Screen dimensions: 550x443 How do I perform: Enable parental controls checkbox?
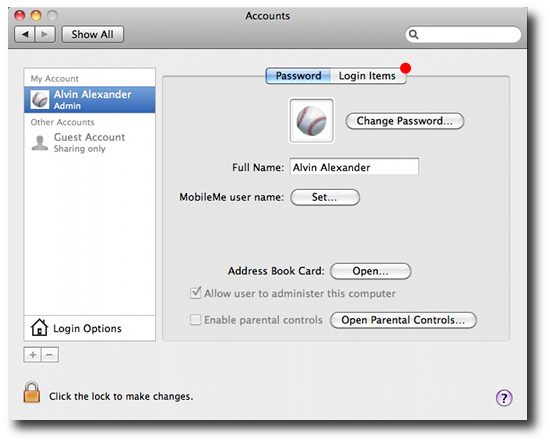[x=195, y=320]
